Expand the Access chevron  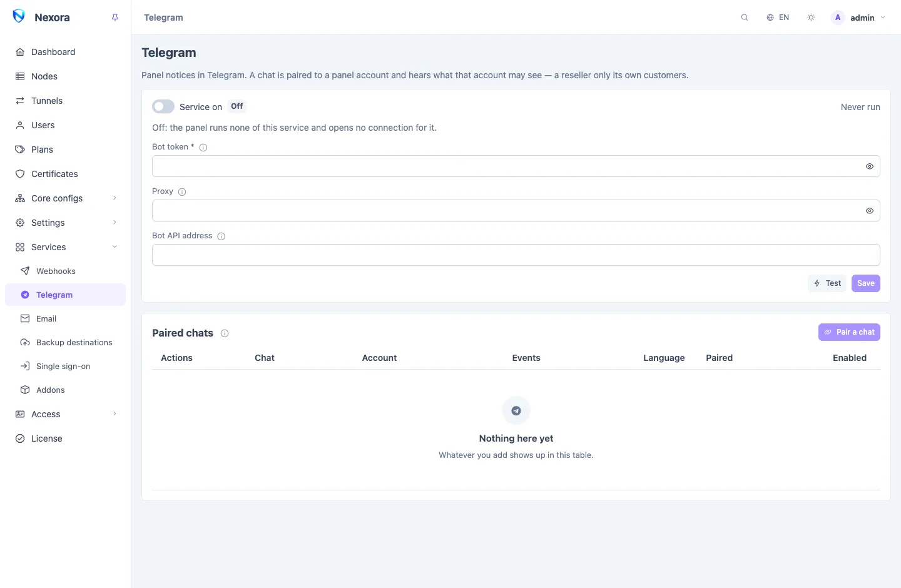[115, 414]
